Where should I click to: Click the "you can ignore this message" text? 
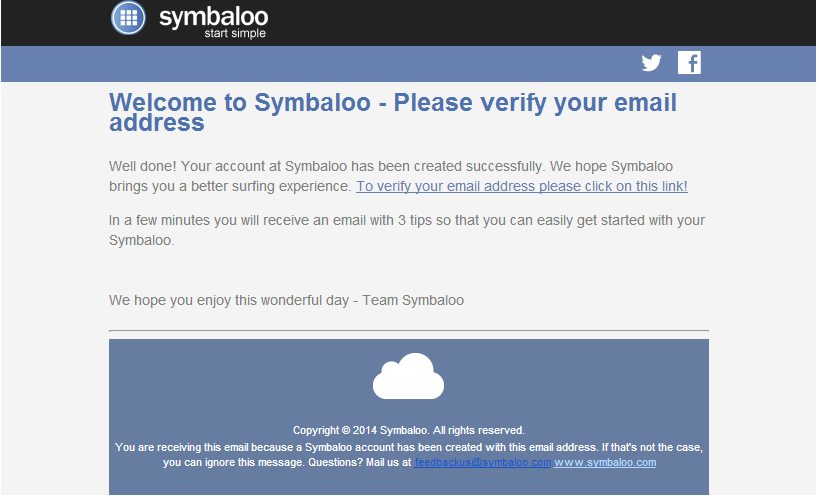[233, 463]
